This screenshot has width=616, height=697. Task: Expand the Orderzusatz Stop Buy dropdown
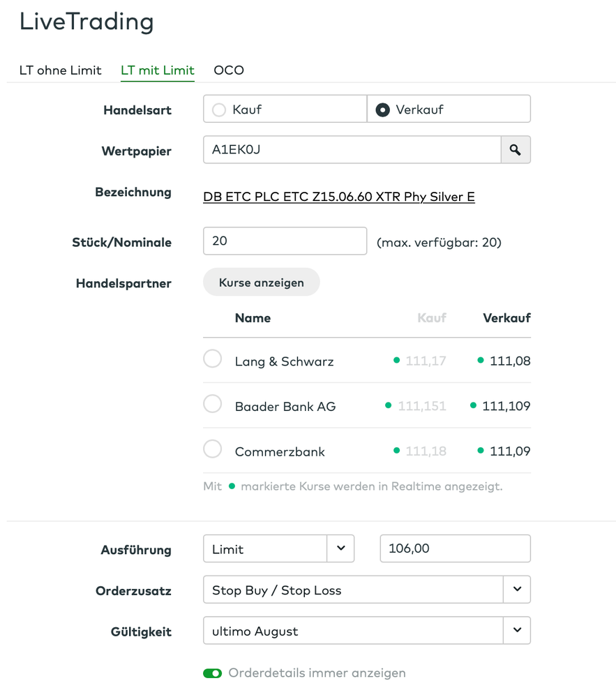point(516,590)
